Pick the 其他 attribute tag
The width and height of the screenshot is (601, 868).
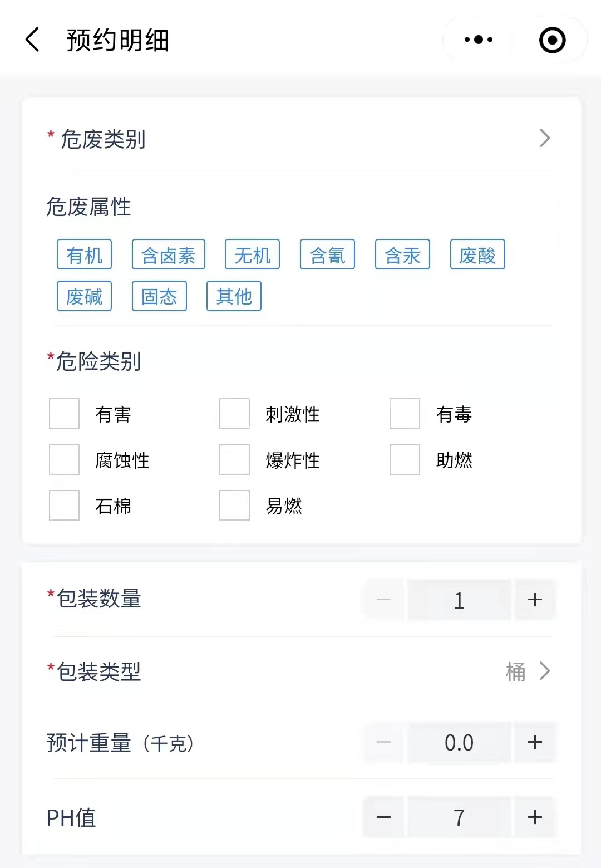[234, 296]
